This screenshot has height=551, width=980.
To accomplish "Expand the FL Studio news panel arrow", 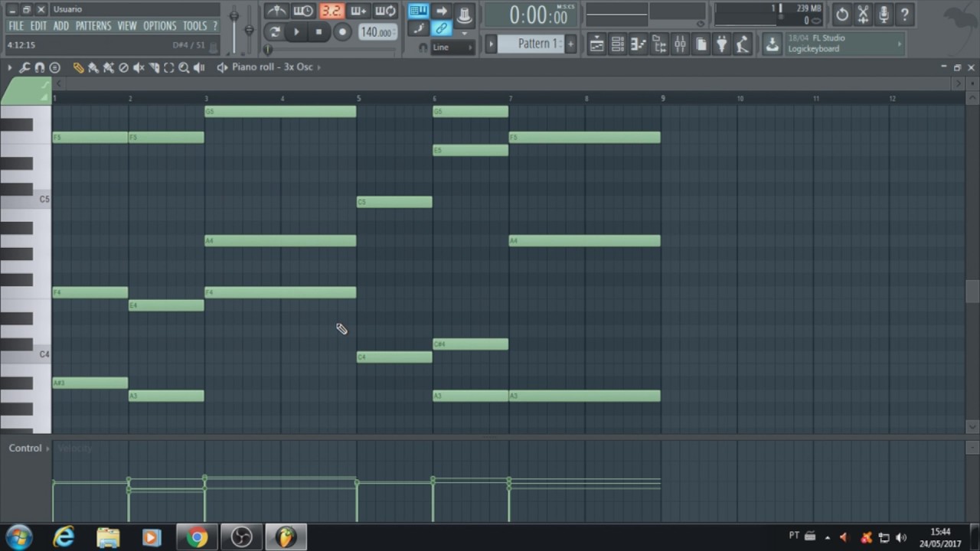I will [900, 44].
